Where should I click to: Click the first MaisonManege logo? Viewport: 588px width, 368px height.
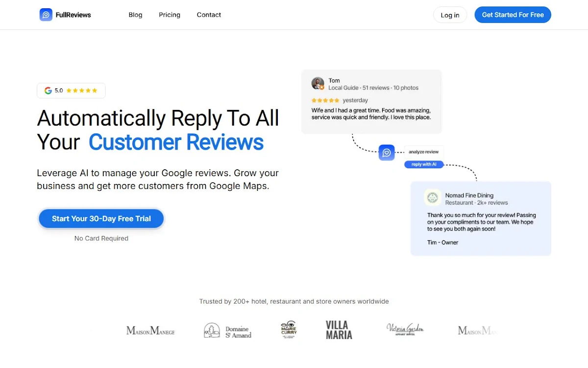[x=150, y=331]
